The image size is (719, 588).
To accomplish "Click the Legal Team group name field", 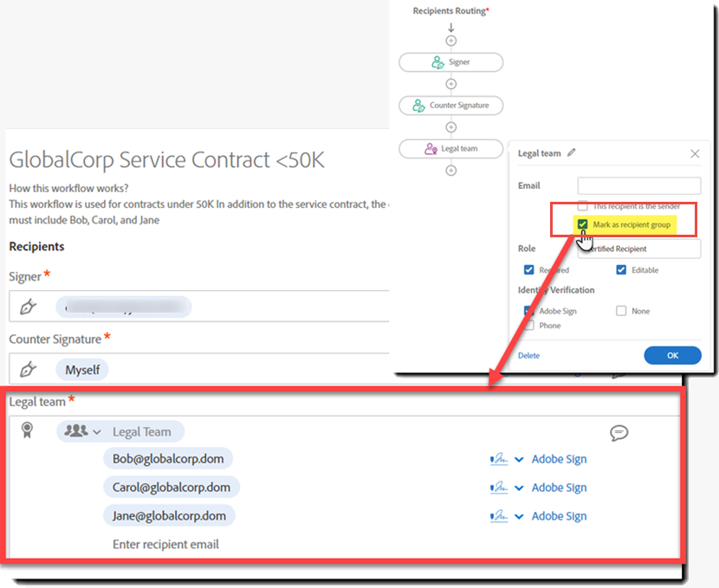I will pos(142,432).
